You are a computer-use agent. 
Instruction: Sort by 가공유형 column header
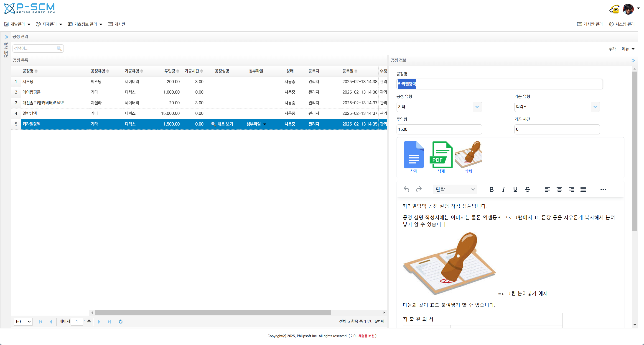pos(134,71)
